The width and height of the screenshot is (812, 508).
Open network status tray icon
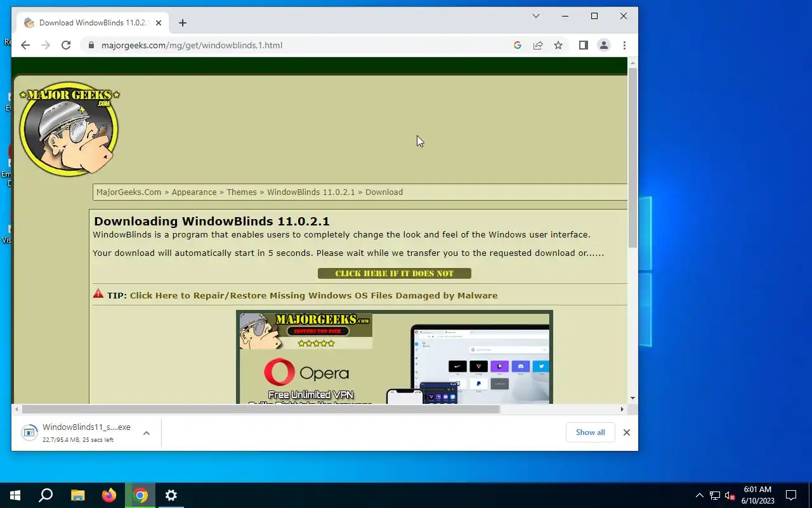click(x=715, y=496)
